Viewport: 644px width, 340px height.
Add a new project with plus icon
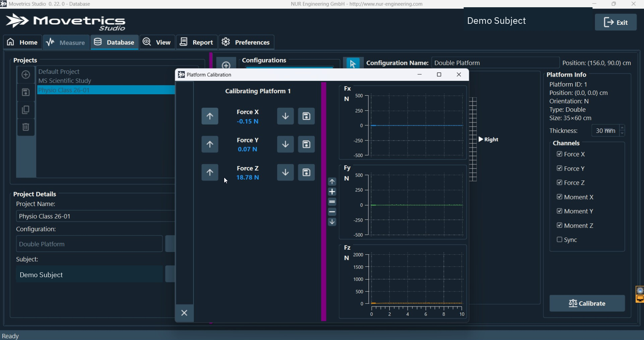coord(26,75)
